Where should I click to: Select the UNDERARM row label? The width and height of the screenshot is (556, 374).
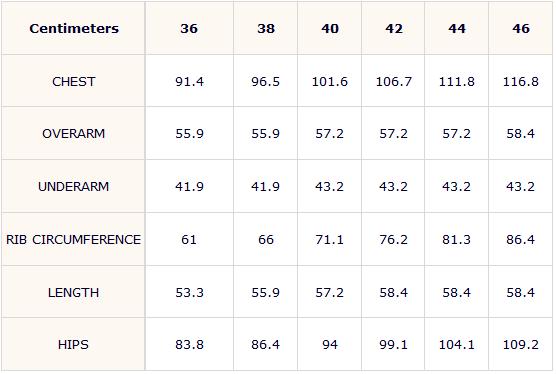point(73,186)
